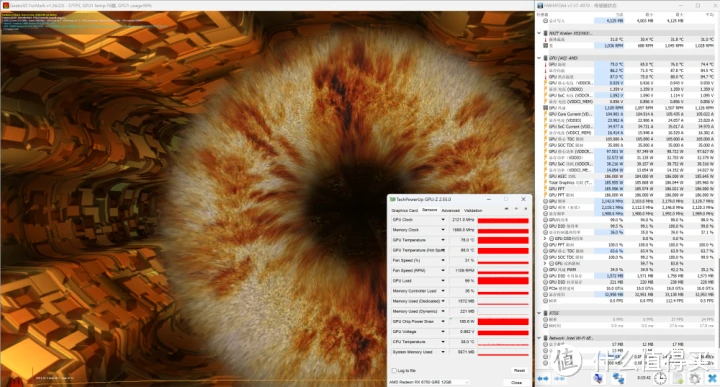Click the GPU Voltage label in GPU-Z

(x=404, y=331)
